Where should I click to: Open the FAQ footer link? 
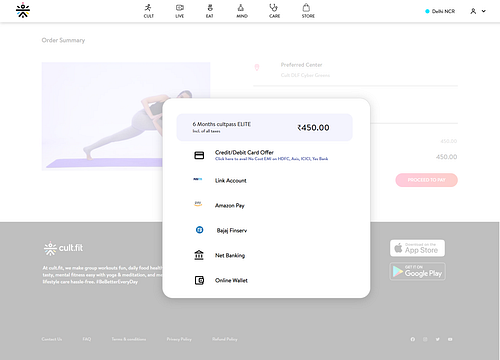coord(87,339)
